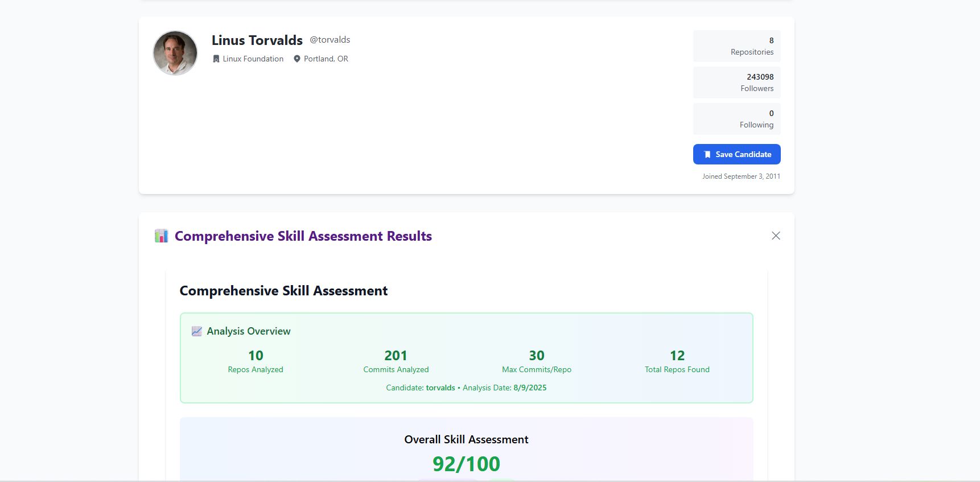Click the Linux Foundation organization text
Screen dimensions: 980x482
click(253, 59)
